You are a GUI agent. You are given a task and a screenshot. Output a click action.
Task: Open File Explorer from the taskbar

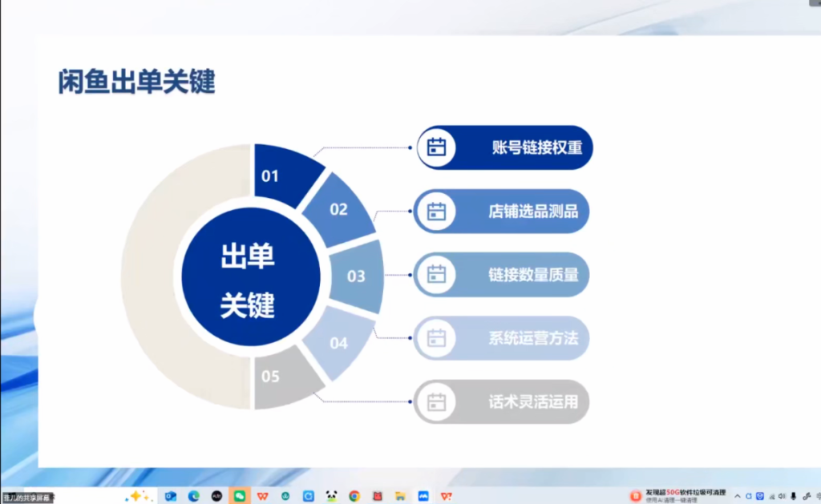[x=400, y=496]
